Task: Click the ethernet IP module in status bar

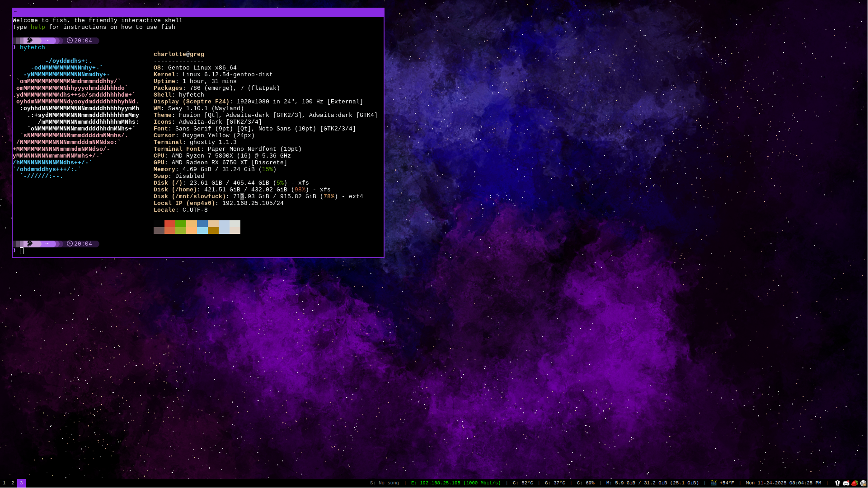Action: 455,483
